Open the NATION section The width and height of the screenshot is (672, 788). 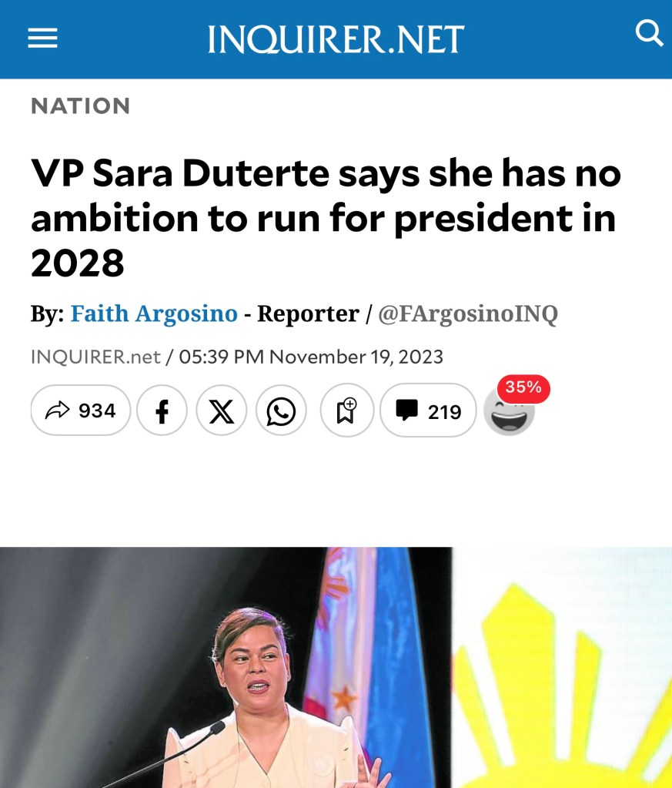tap(80, 106)
